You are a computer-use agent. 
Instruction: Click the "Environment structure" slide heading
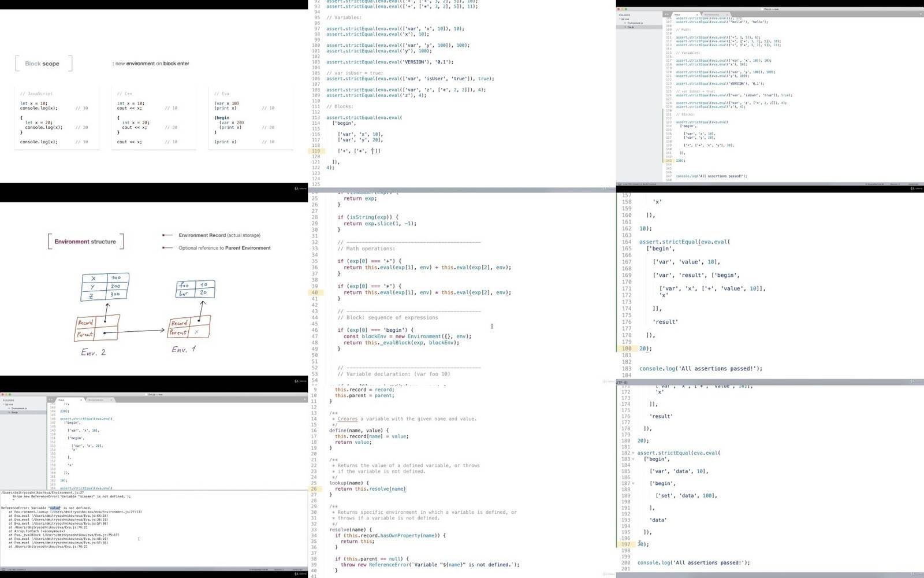[85, 242]
